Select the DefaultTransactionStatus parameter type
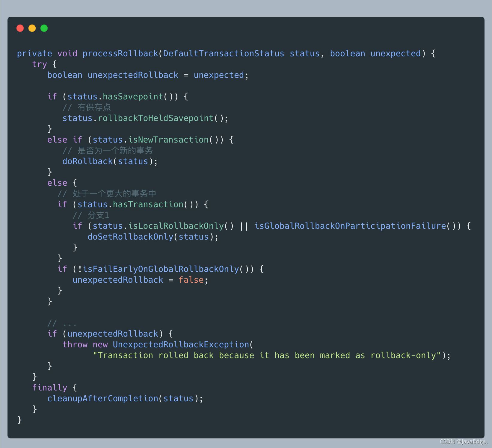The height and width of the screenshot is (448, 492). pyautogui.click(x=224, y=54)
